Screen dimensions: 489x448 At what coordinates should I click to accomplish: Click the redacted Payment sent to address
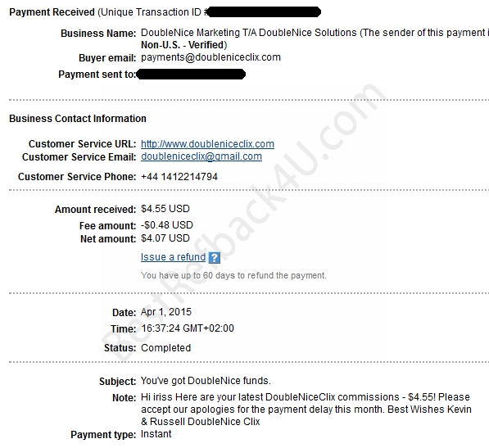[x=191, y=75]
